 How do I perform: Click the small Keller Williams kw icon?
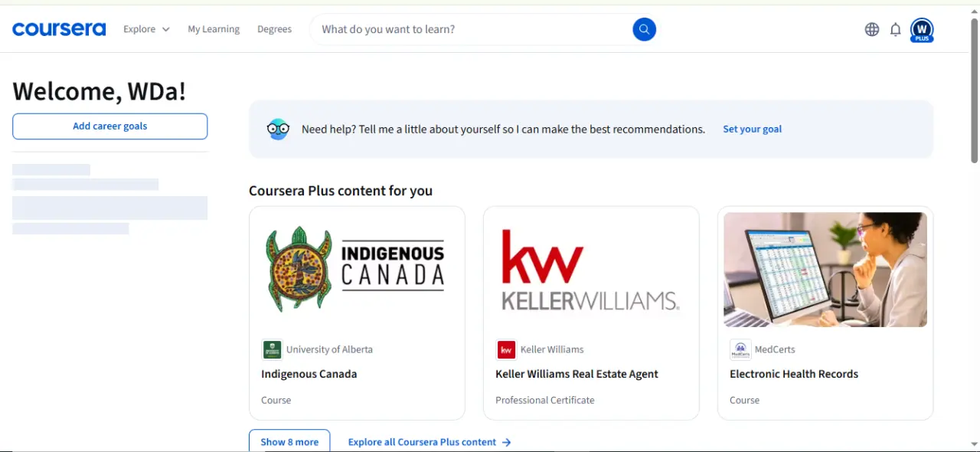(506, 349)
